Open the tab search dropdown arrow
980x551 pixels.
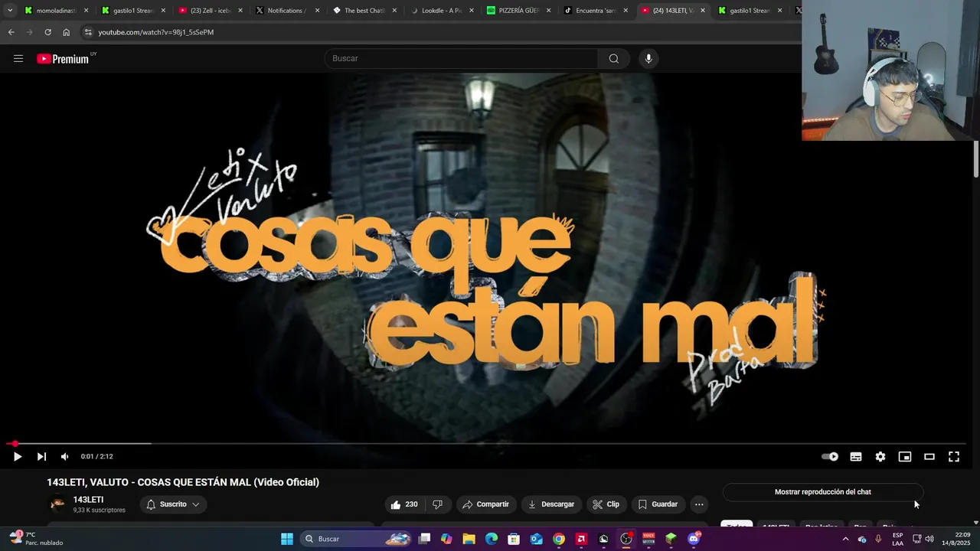tap(10, 11)
